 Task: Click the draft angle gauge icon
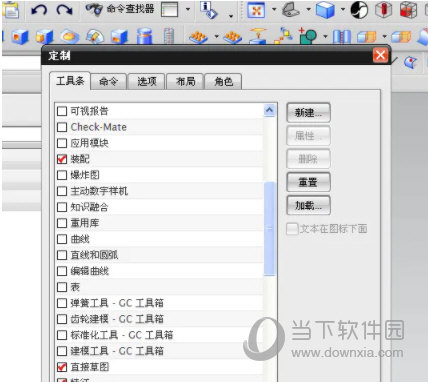click(x=95, y=36)
